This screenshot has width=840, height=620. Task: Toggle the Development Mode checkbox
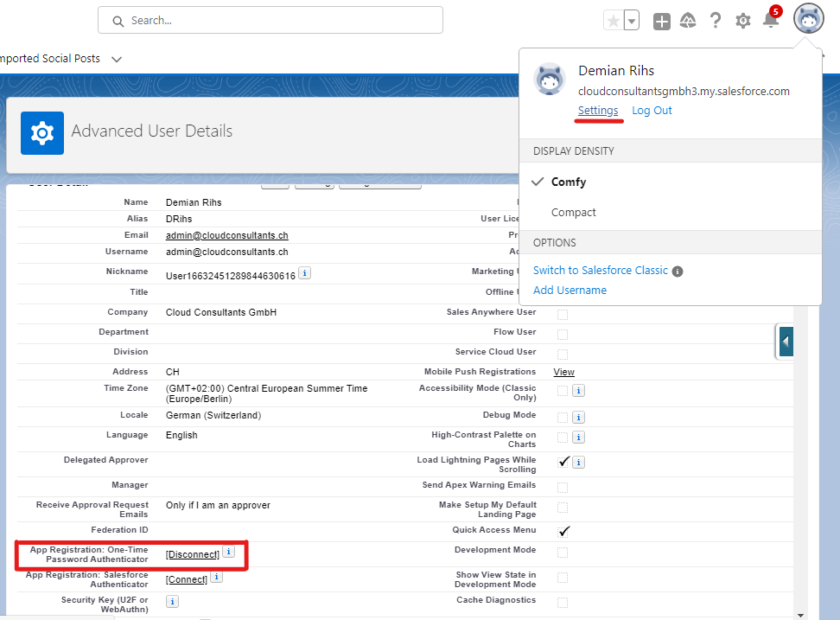pyautogui.click(x=563, y=552)
